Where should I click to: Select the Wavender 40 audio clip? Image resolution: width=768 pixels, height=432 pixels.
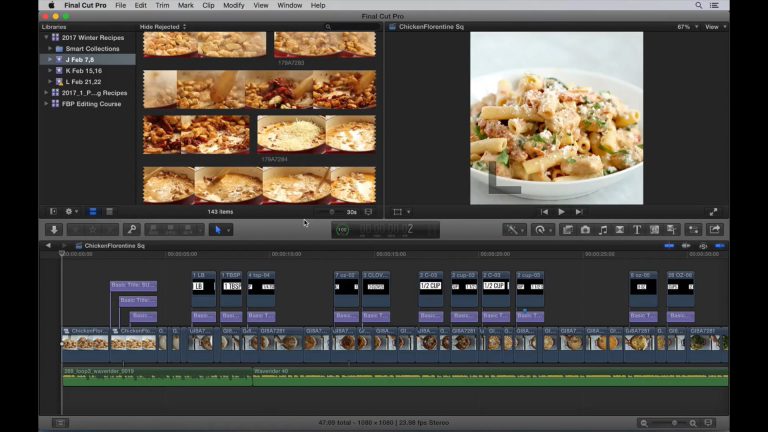[490, 378]
